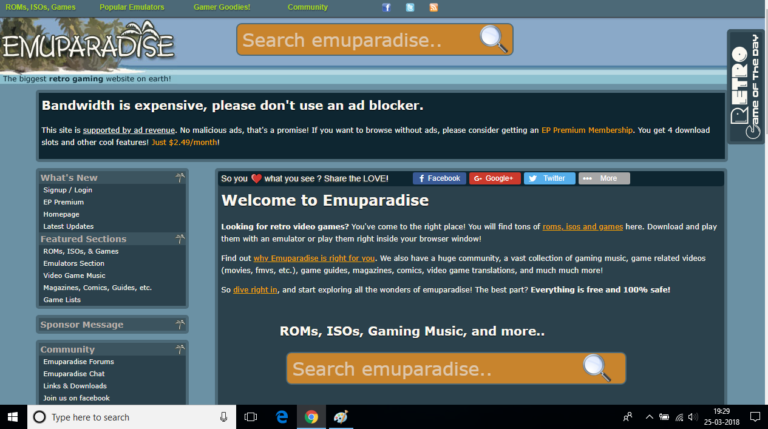Collapse the What's New section palm icon

pos(180,177)
